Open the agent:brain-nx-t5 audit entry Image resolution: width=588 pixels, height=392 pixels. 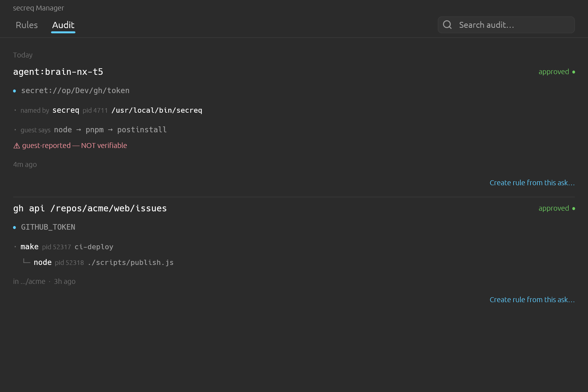pyautogui.click(x=58, y=72)
